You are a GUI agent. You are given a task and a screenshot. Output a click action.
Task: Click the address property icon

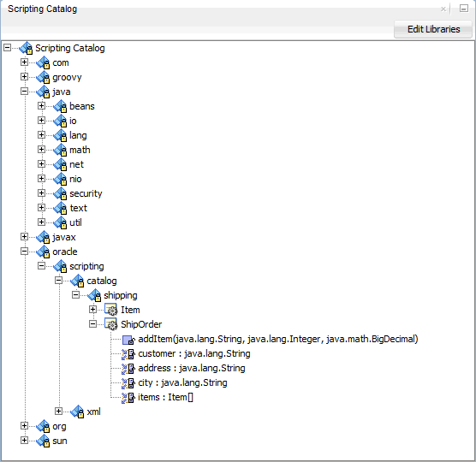[128, 369]
